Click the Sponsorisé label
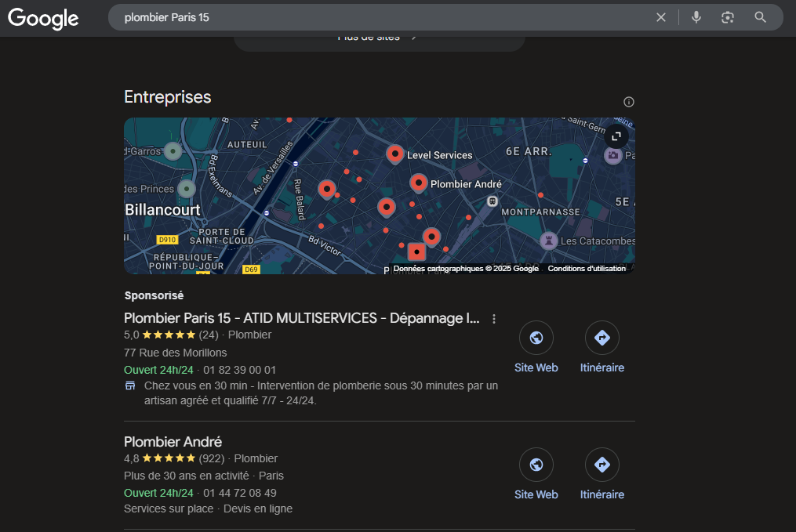796x532 pixels. pyautogui.click(x=154, y=295)
